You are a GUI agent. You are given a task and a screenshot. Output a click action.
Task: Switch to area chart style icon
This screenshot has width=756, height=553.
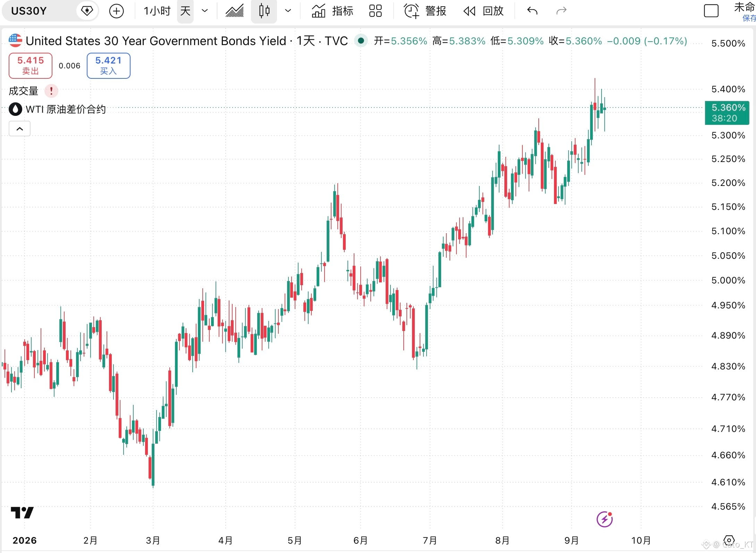click(235, 11)
